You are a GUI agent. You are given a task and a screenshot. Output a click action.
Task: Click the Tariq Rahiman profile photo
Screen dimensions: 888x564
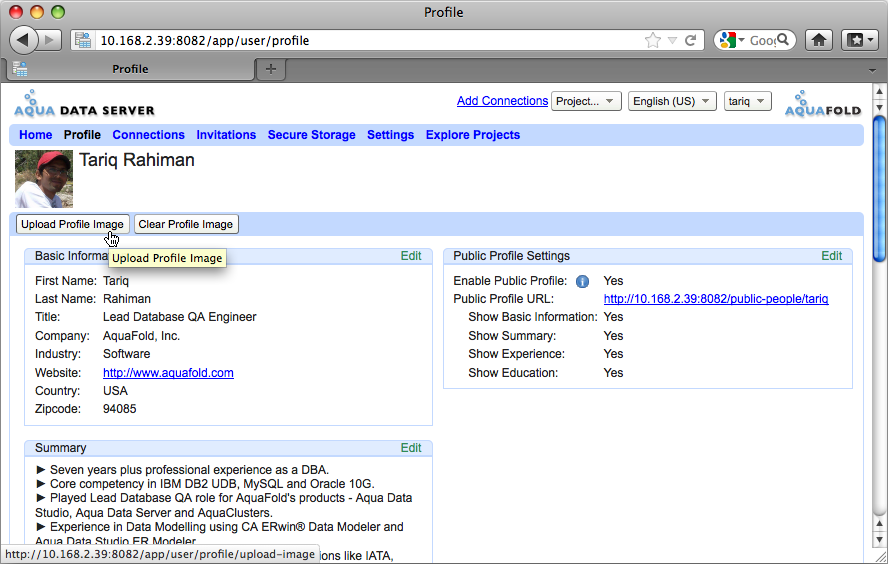click(x=44, y=179)
